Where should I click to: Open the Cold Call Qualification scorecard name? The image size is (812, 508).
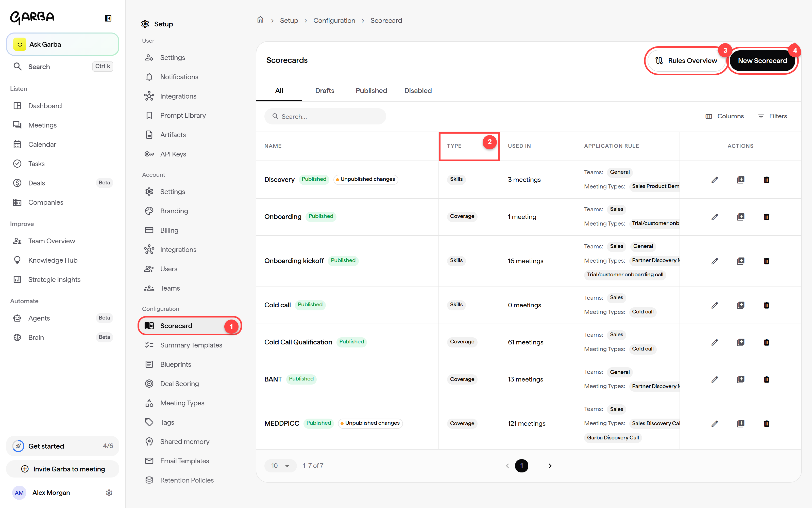[298, 342]
